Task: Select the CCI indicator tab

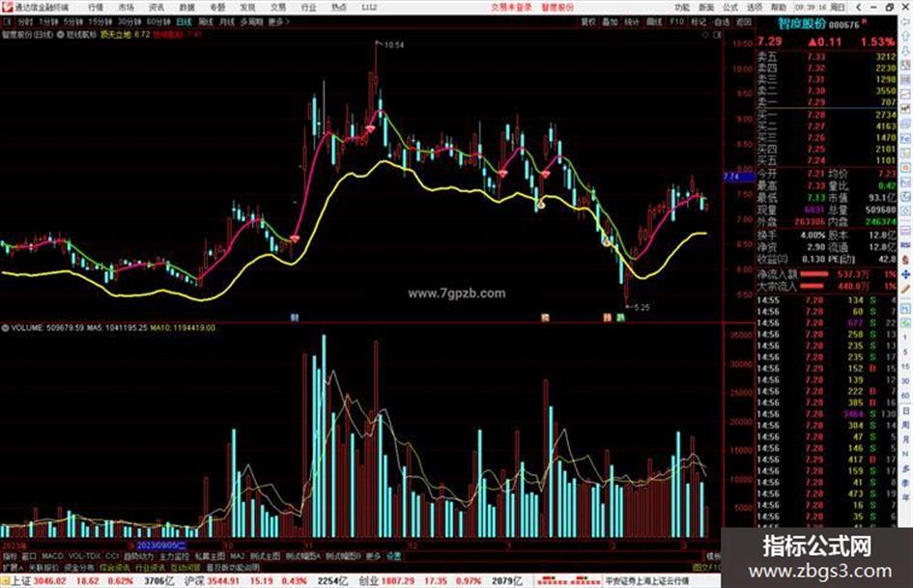Action: coord(112,556)
